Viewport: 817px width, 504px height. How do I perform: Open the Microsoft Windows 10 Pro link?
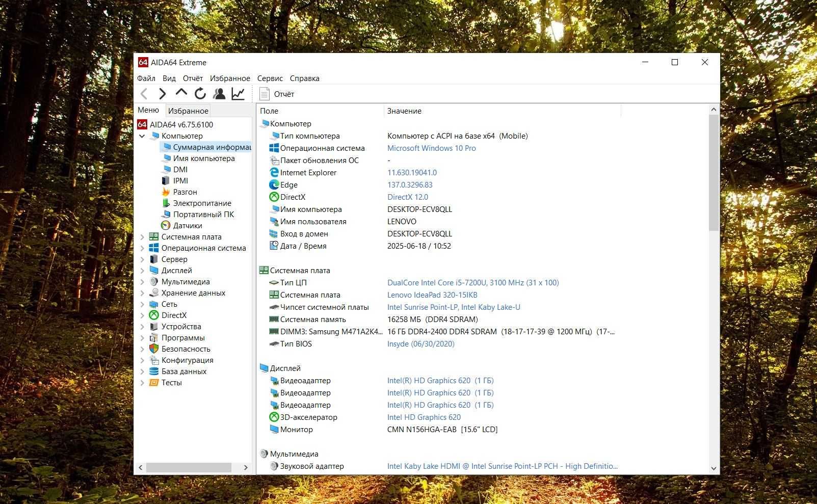coord(432,148)
